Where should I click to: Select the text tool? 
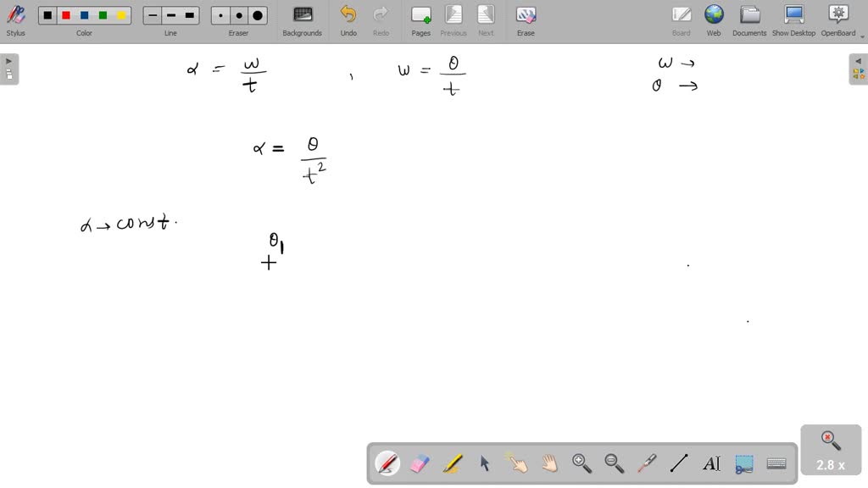tap(711, 463)
